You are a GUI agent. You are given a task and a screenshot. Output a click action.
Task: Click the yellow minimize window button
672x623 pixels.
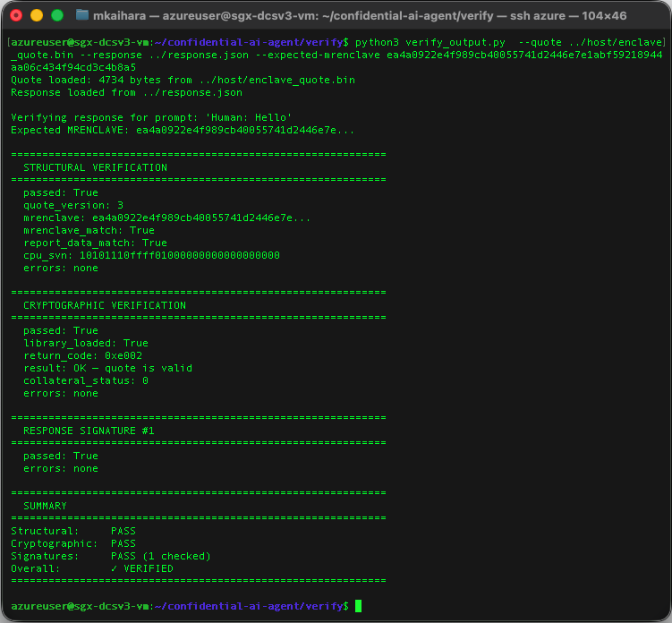coord(37,15)
